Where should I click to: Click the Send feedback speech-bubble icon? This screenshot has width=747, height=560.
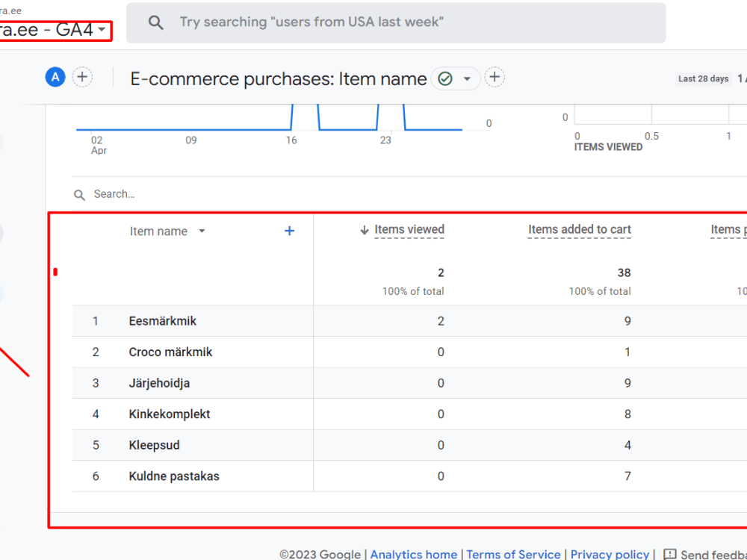coord(670,555)
